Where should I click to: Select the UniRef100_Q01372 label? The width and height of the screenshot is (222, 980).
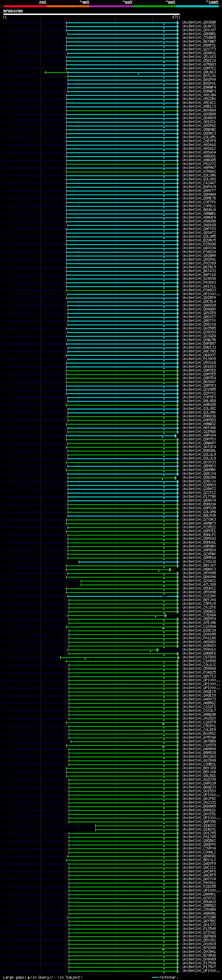199,925
